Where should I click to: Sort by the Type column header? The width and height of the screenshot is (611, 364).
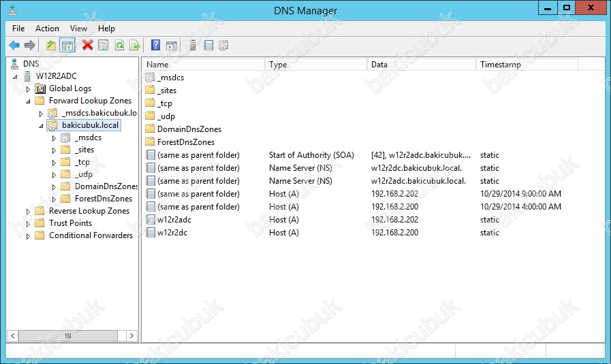point(316,64)
